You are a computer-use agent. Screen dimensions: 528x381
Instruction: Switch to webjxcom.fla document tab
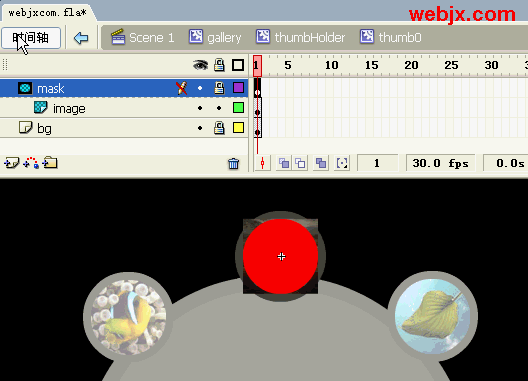click(47, 13)
